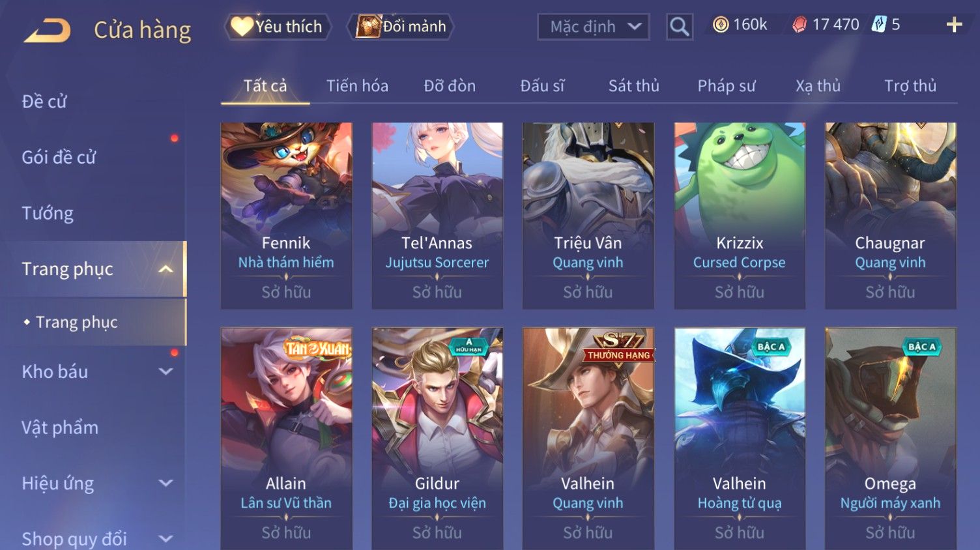Image resolution: width=980 pixels, height=550 pixels.
Task: Click the gold coin 160k icon
Action: [x=720, y=25]
